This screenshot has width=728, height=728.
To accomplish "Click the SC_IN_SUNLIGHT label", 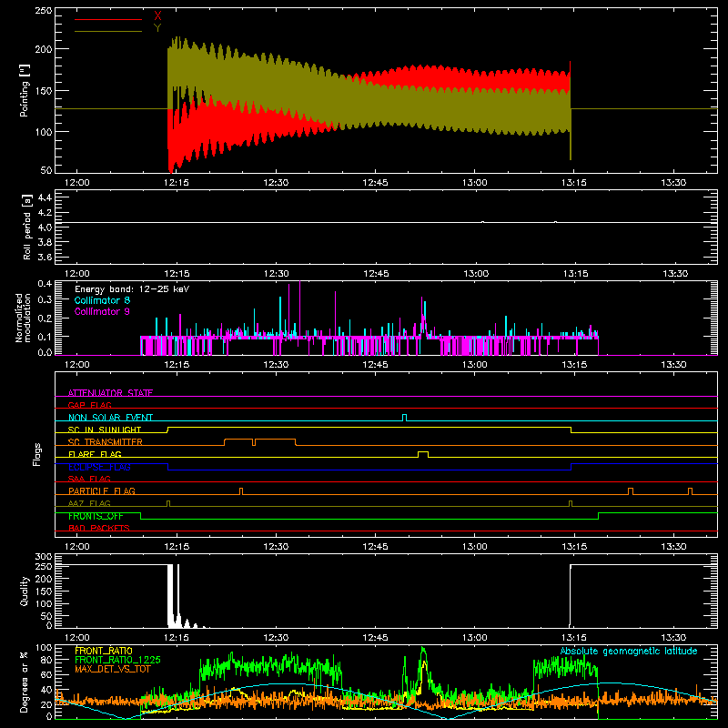I will tap(105, 430).
